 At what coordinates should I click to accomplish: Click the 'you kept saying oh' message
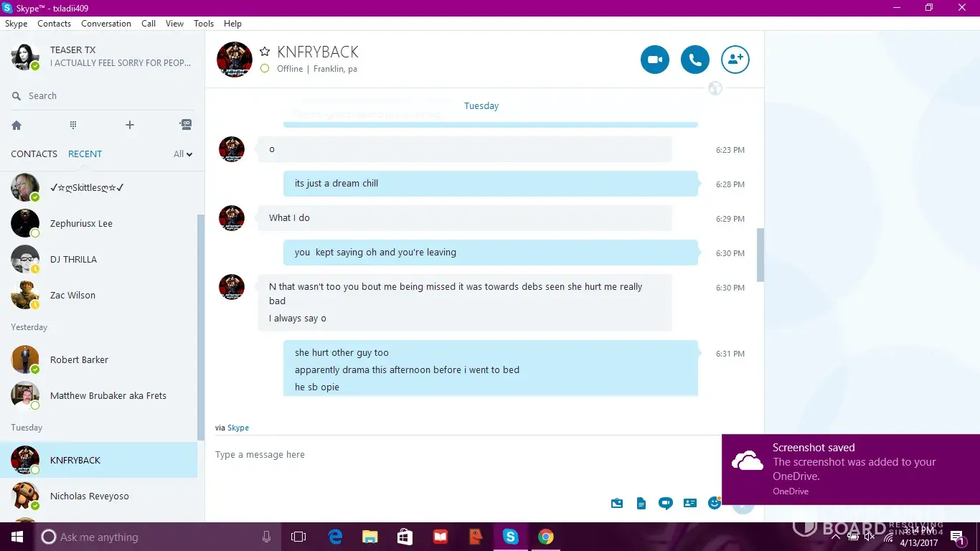(x=491, y=253)
